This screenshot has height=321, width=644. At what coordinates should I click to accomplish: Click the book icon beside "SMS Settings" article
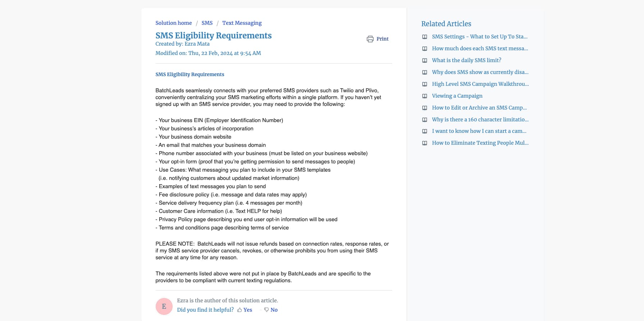pyautogui.click(x=425, y=37)
